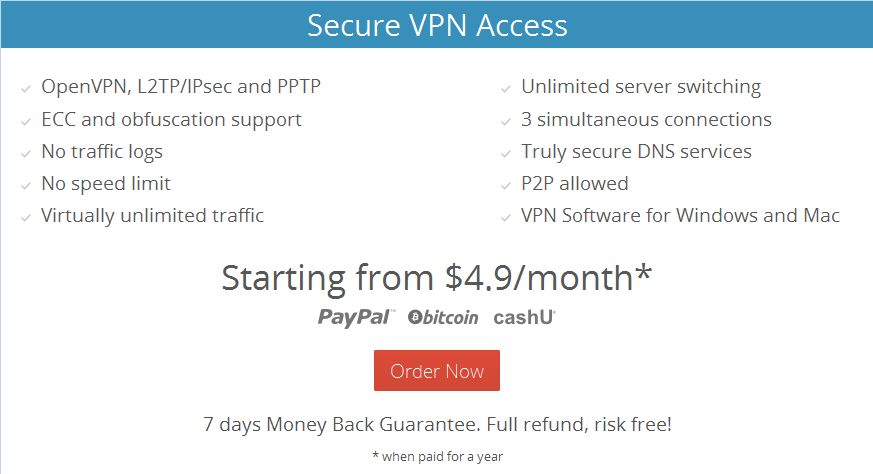This screenshot has height=474, width=873.
Task: Click the red Order Now button
Action: [436, 370]
